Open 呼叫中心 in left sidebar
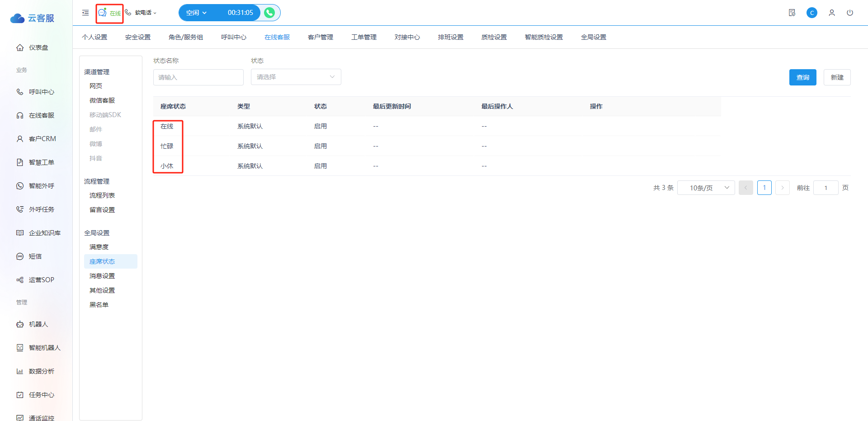Screen dimensions: 868x421 (x=36, y=92)
